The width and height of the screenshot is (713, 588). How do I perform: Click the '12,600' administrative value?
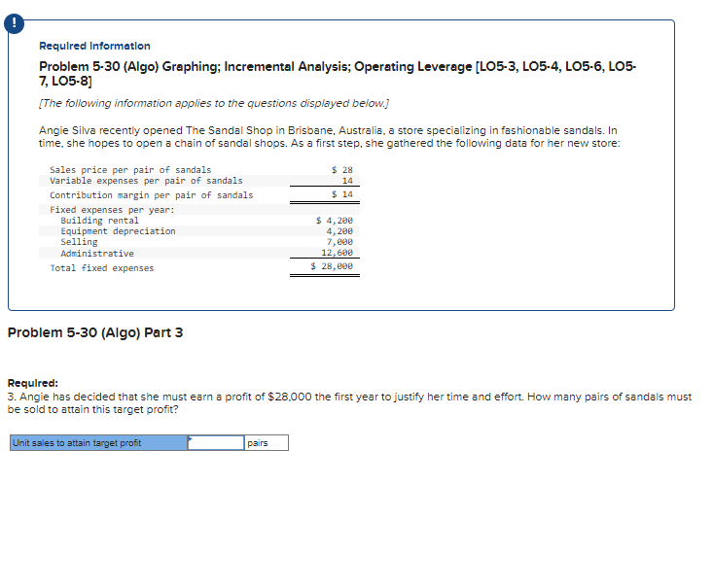[x=337, y=253]
